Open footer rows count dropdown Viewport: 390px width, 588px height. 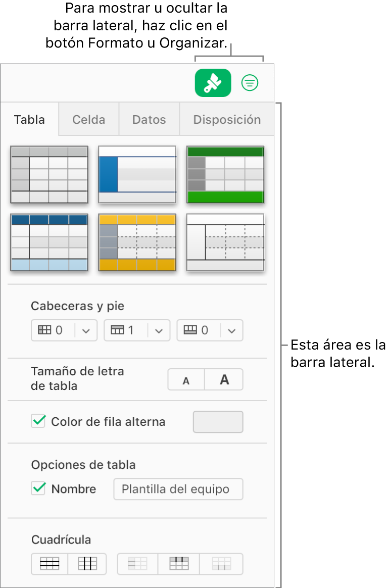pyautogui.click(x=232, y=330)
